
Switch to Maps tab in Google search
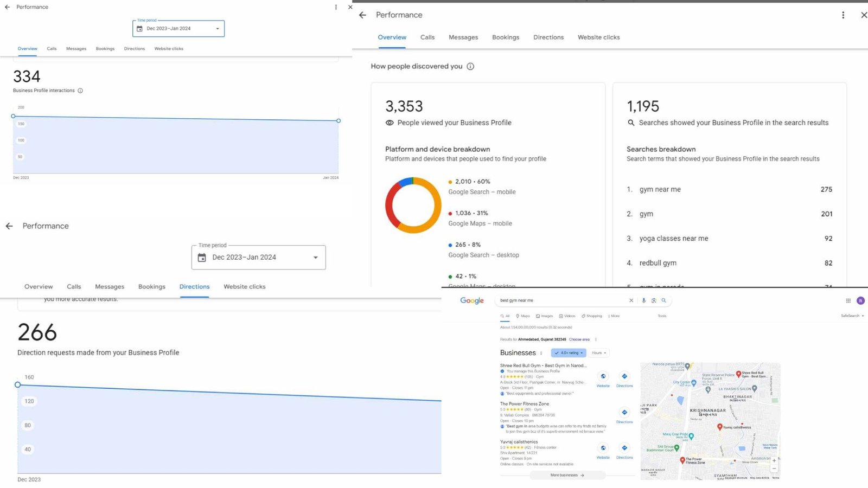coord(523,316)
